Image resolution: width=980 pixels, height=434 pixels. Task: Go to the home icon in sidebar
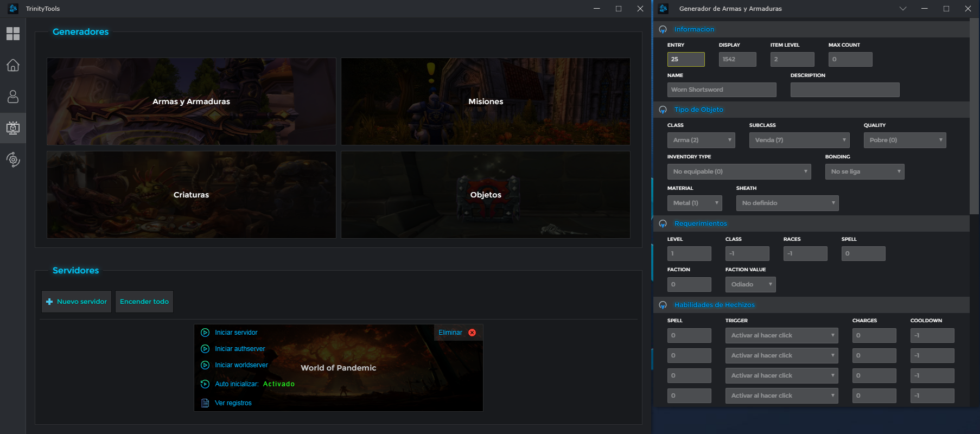click(13, 65)
